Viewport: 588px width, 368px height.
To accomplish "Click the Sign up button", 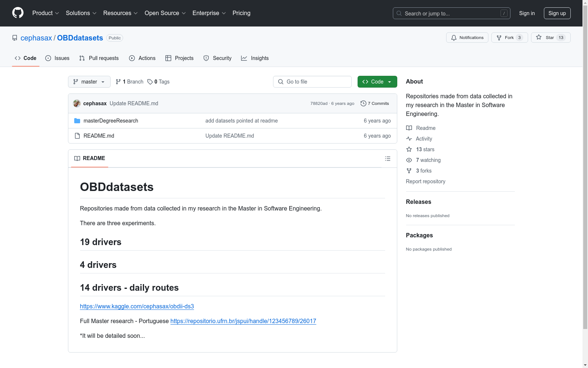I will point(557,13).
